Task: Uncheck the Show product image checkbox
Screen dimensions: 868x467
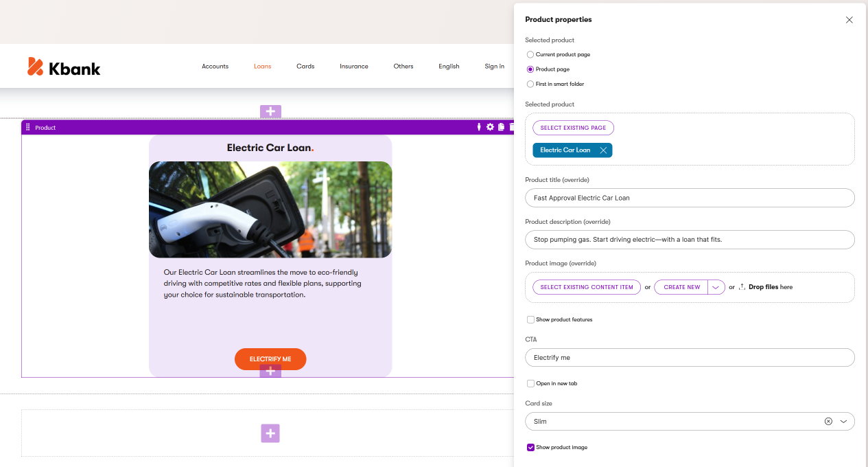Action: 530,447
